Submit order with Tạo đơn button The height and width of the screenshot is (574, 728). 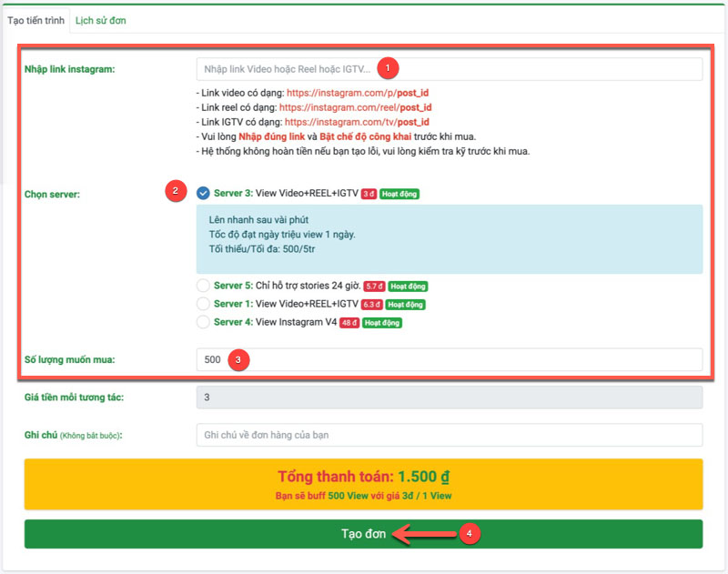point(363,534)
